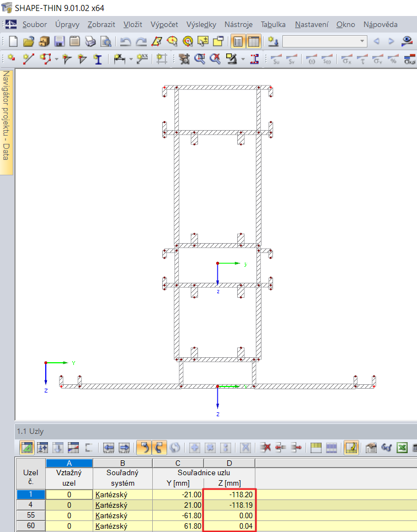Viewport: 417px width, 532px height.
Task: Expand the Navigátor projektu - Data side tab
Action: tap(7, 122)
